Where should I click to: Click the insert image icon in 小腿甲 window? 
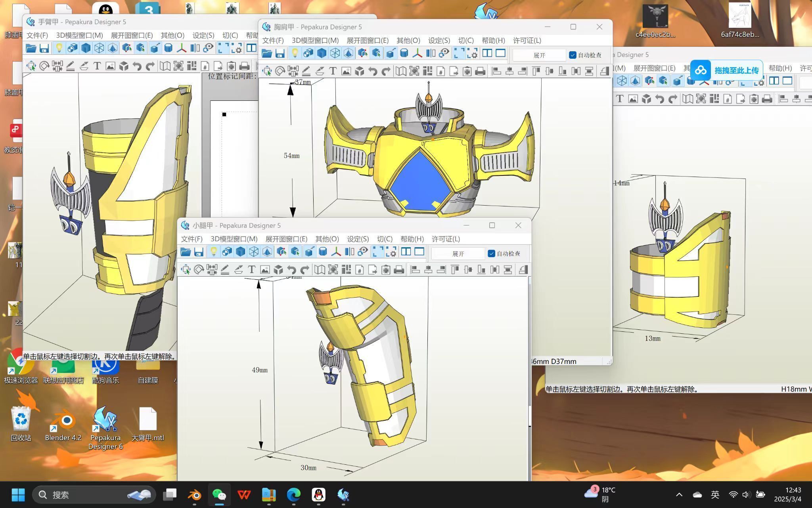tap(264, 270)
